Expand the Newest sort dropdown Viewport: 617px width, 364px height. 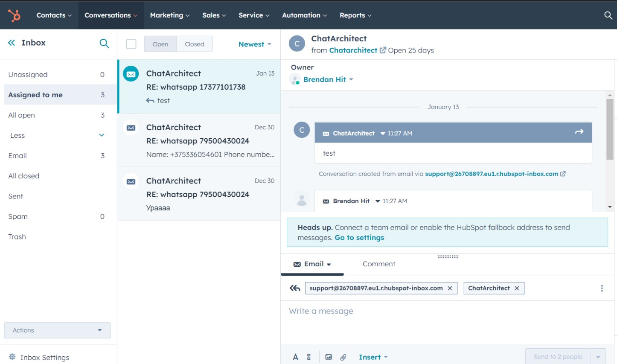[x=255, y=44]
